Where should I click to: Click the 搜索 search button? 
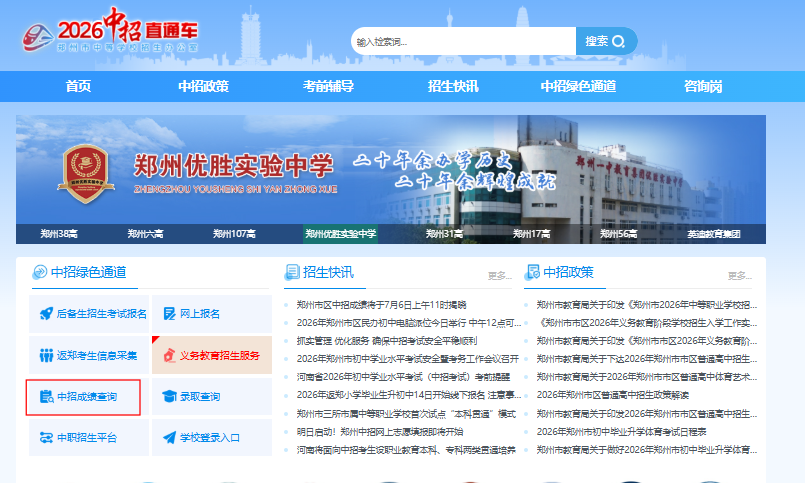tap(606, 41)
